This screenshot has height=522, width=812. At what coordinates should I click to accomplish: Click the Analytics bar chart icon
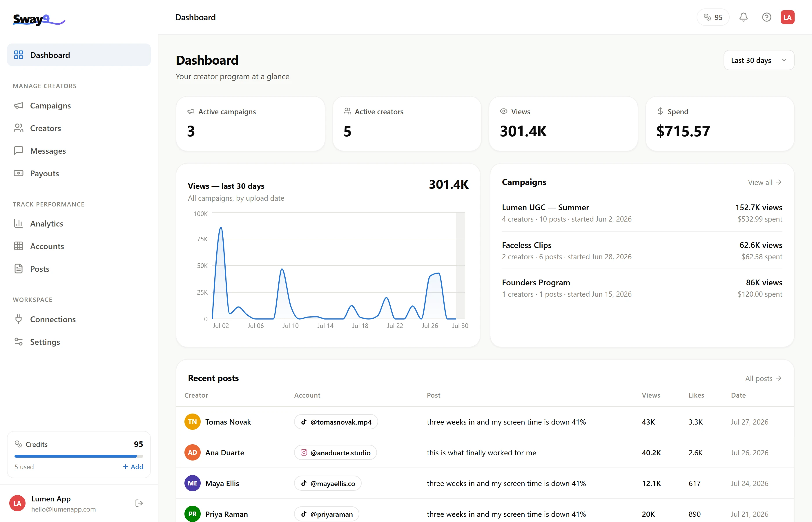[19, 223]
